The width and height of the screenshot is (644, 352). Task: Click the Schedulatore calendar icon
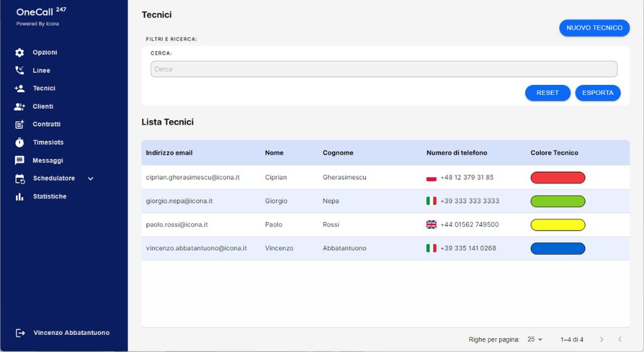coord(19,179)
